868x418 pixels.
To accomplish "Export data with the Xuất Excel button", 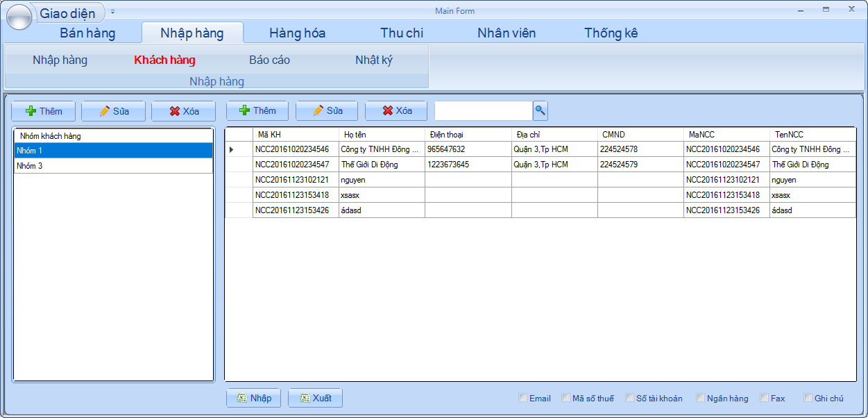I will 316,398.
